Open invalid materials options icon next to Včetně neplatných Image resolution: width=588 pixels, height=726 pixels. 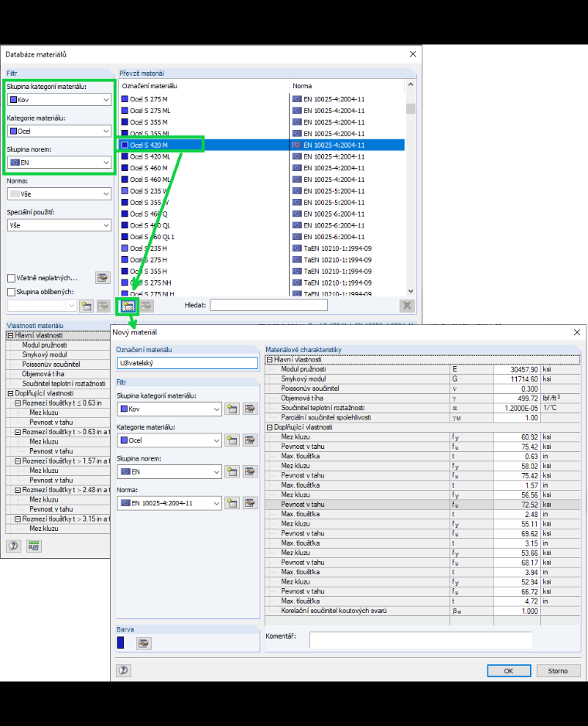(x=102, y=278)
